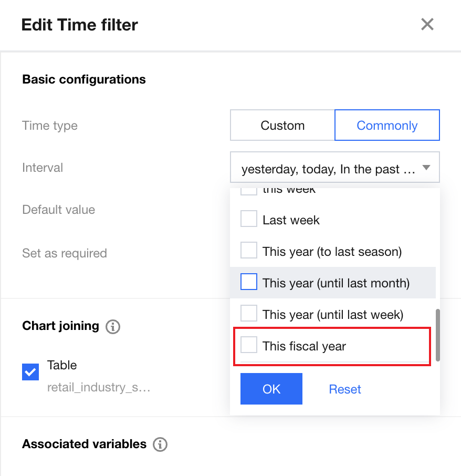
Task: Enable This year (until last month)
Action: [x=249, y=282]
